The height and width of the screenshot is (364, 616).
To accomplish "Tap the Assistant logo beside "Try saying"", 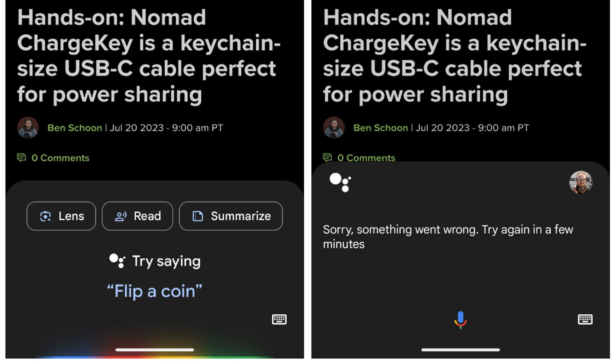I will pos(117,261).
